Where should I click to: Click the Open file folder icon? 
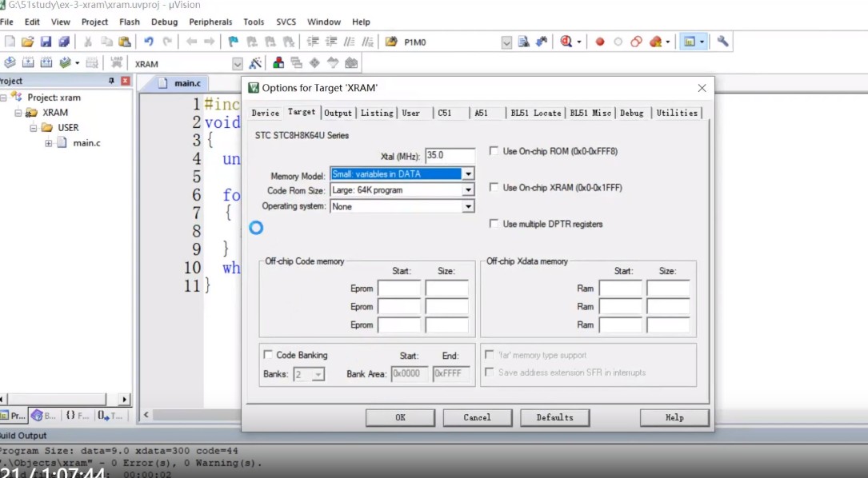point(28,42)
